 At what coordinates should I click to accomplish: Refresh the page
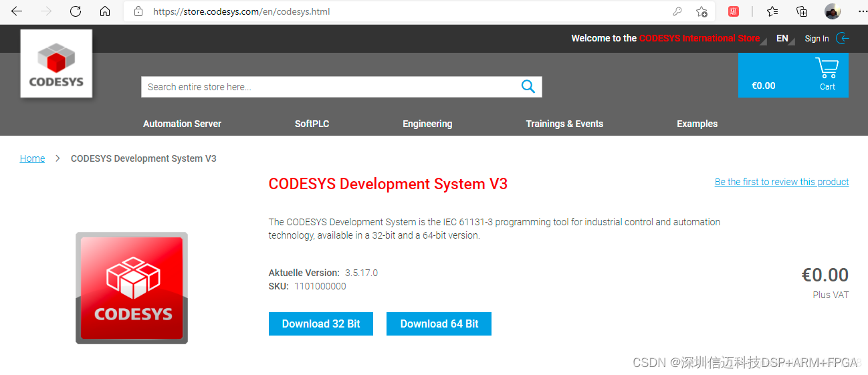coord(76,11)
